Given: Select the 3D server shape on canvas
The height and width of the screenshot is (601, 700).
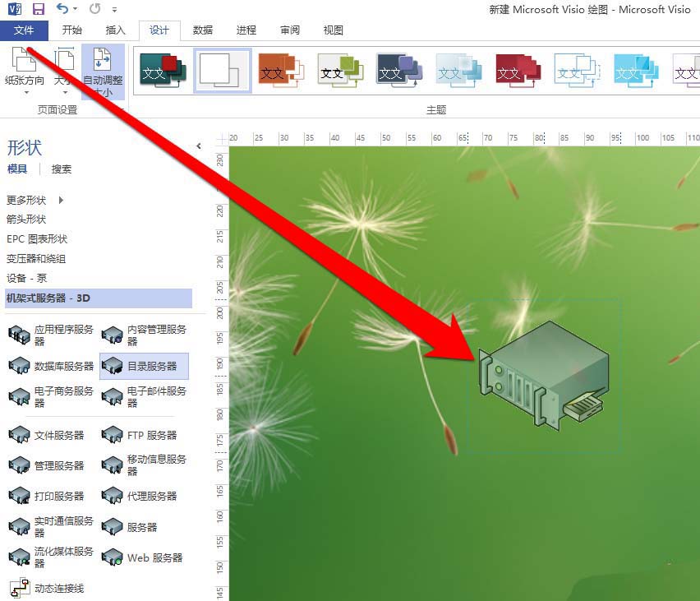Looking at the screenshot, I should [x=544, y=376].
